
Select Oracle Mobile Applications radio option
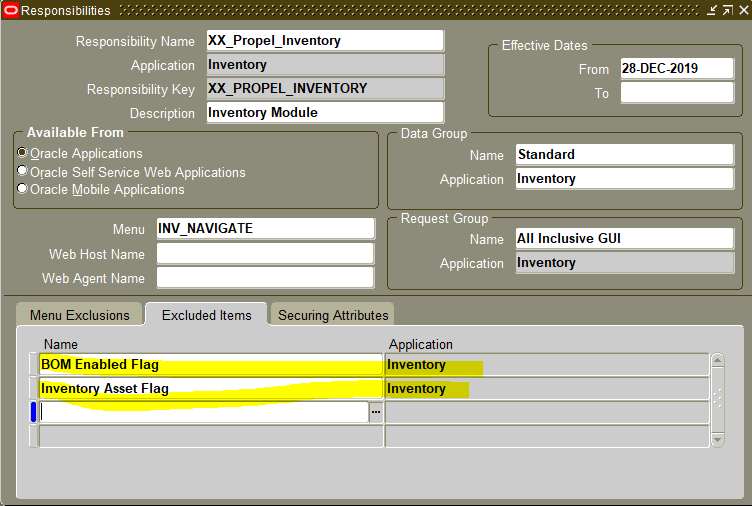tap(22, 188)
